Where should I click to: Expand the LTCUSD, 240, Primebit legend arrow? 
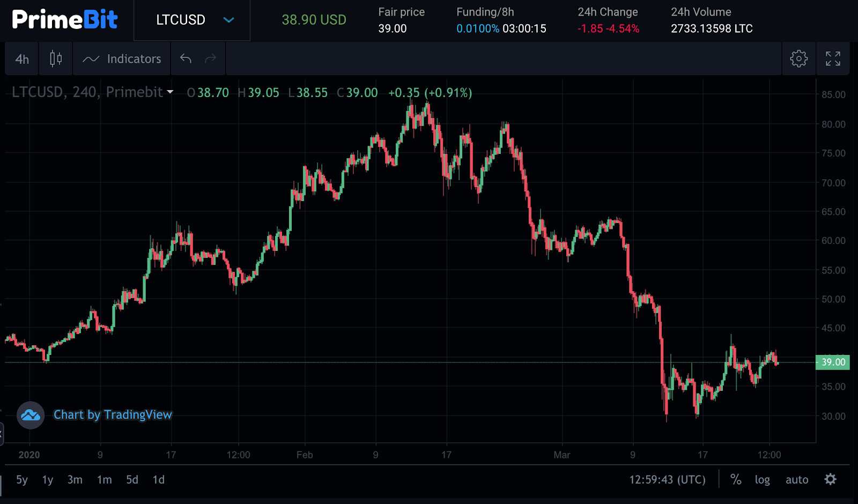(170, 92)
